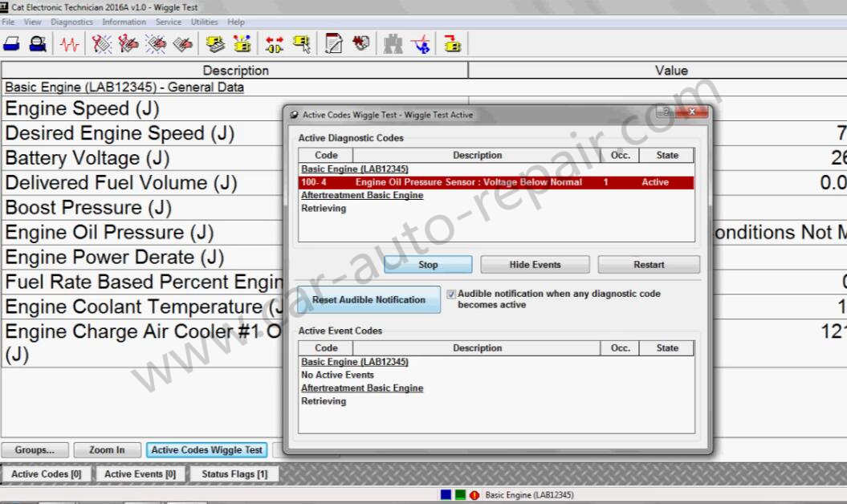Click the Active Codes [0] status button
This screenshot has width=847, height=504.
click(47, 474)
